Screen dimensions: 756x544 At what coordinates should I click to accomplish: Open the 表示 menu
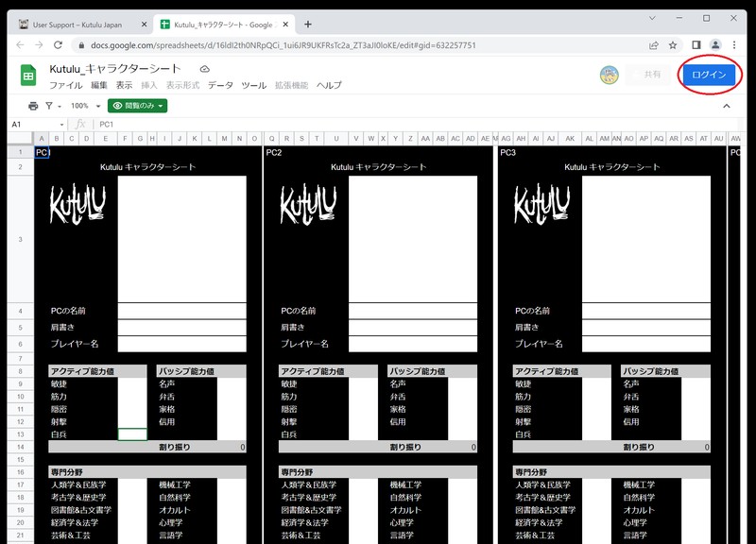(124, 85)
